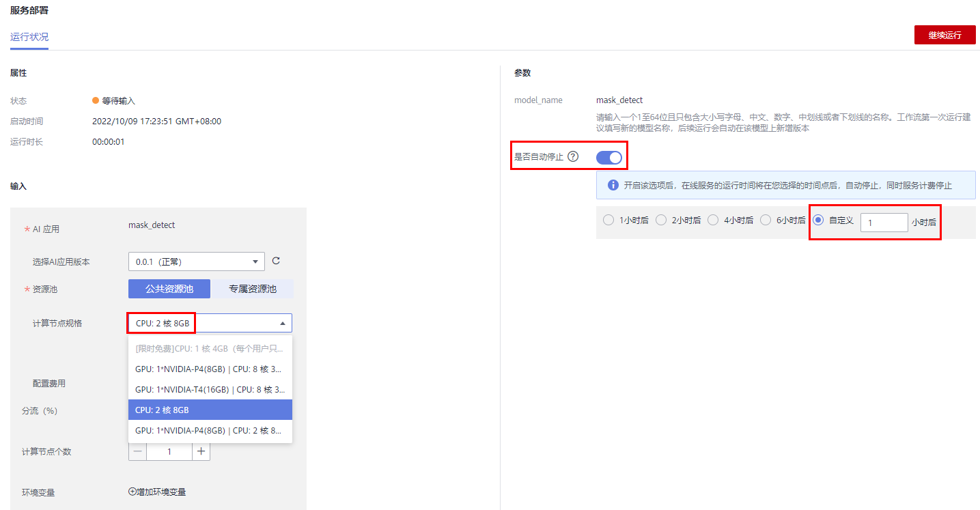Click the 继续运行 button
This screenshot has height=510, width=980.
[944, 35]
